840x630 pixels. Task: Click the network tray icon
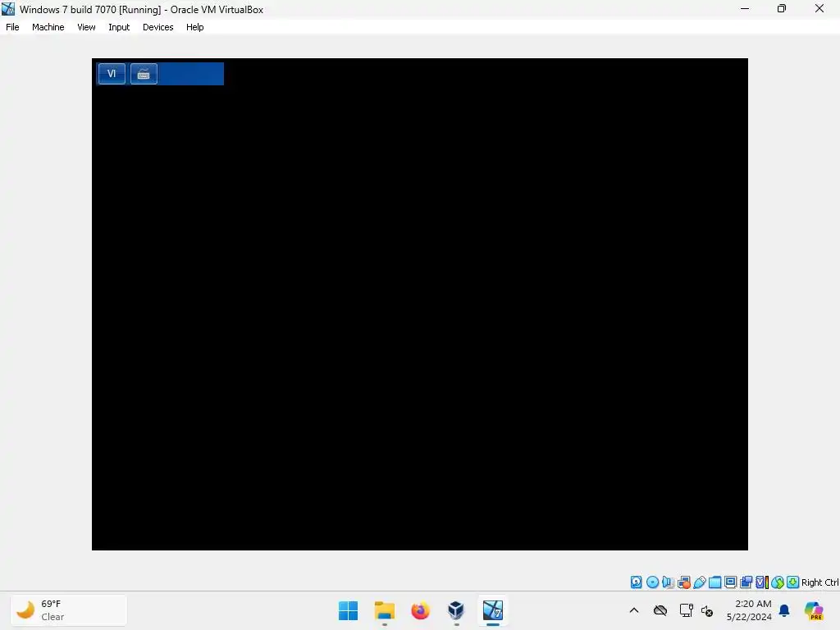(x=687, y=610)
